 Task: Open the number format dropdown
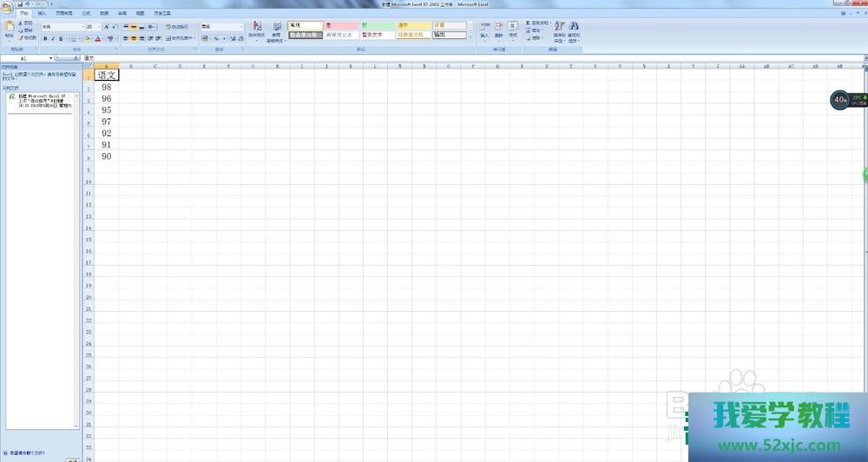pyautogui.click(x=241, y=27)
